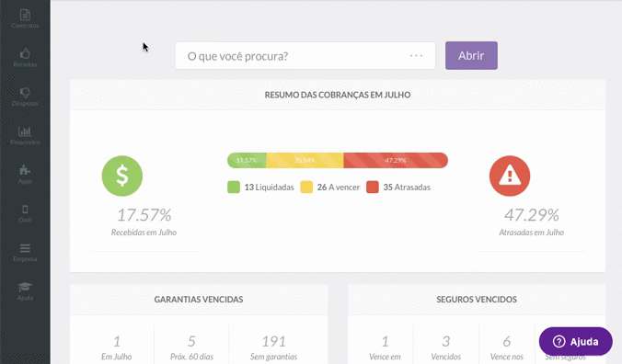Select the yellow A vencer legend swatch
622x364 pixels.
(306, 187)
